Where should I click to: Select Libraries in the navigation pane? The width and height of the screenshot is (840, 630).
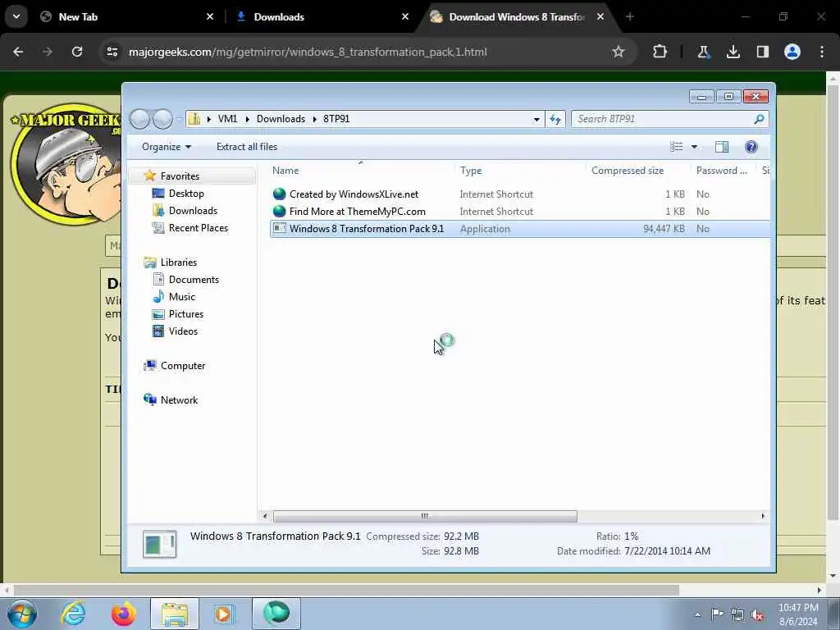click(178, 262)
